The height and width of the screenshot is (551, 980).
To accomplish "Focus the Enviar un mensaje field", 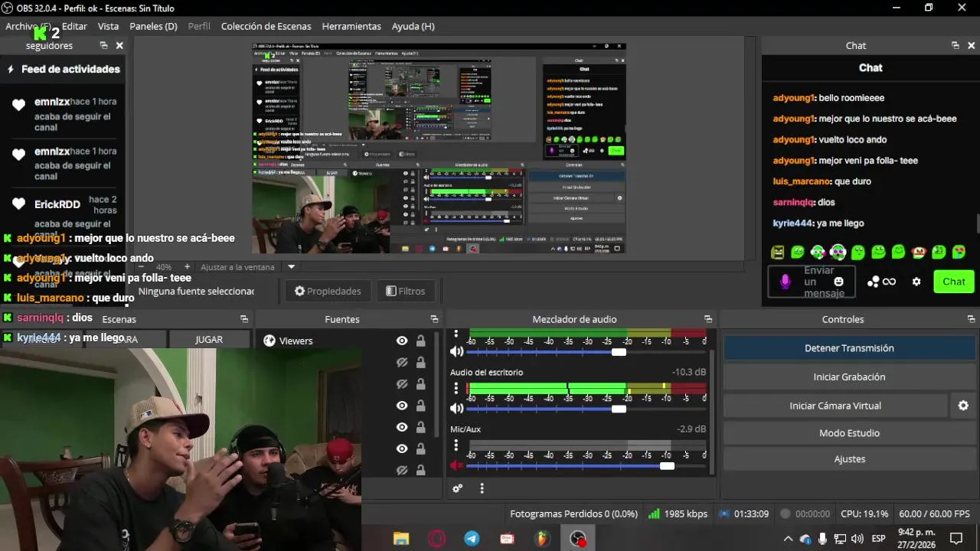I will [811, 282].
